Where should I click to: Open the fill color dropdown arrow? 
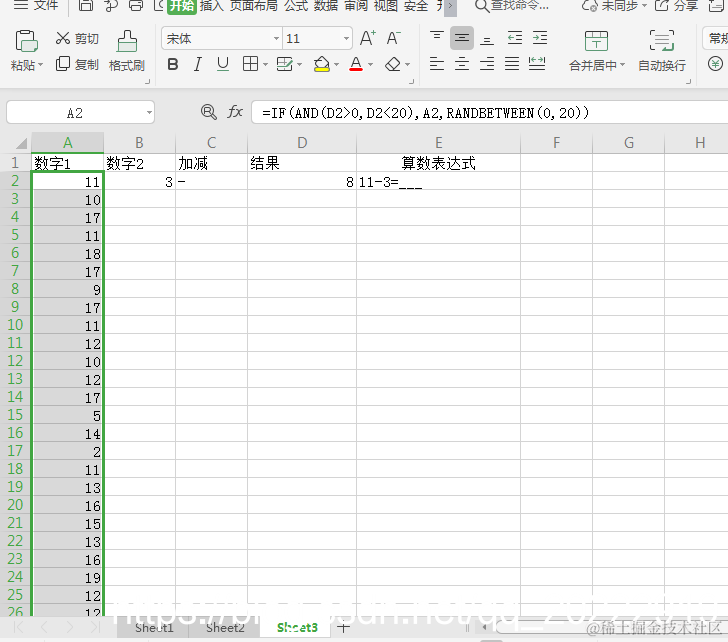[336, 65]
